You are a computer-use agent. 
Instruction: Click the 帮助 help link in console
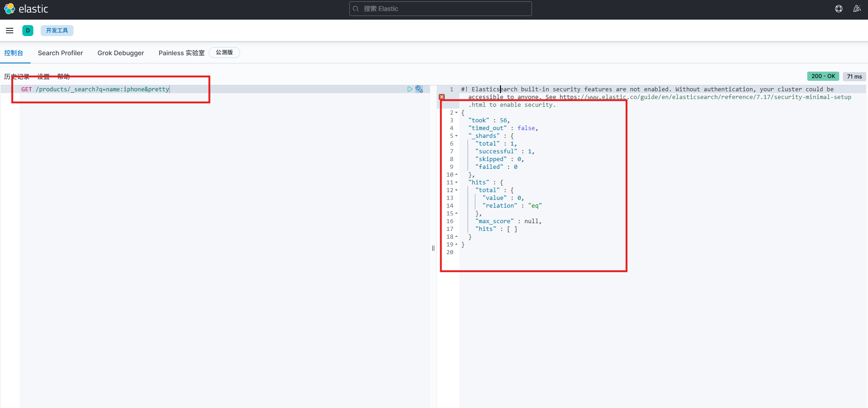63,76
